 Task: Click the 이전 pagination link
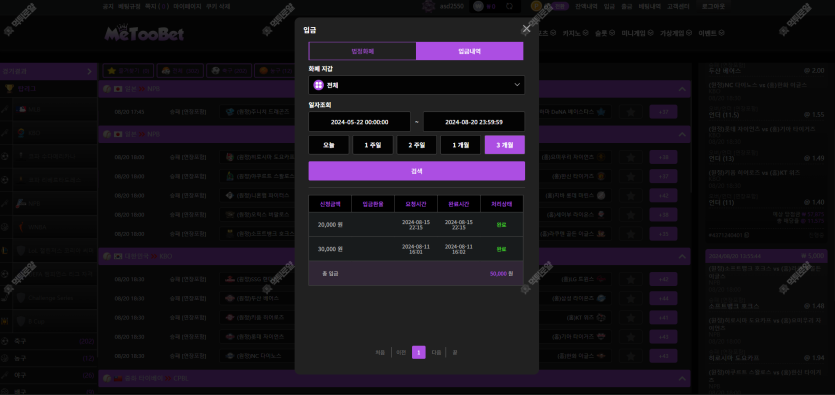pyautogui.click(x=401, y=352)
